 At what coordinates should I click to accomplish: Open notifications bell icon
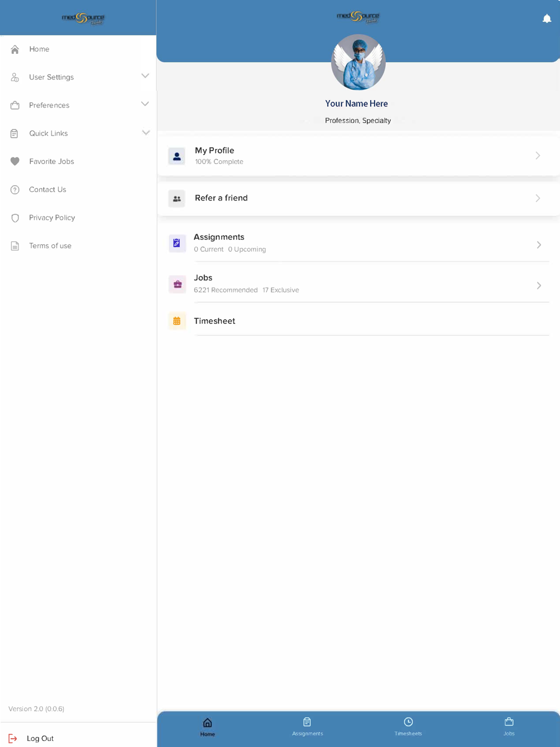(x=547, y=18)
